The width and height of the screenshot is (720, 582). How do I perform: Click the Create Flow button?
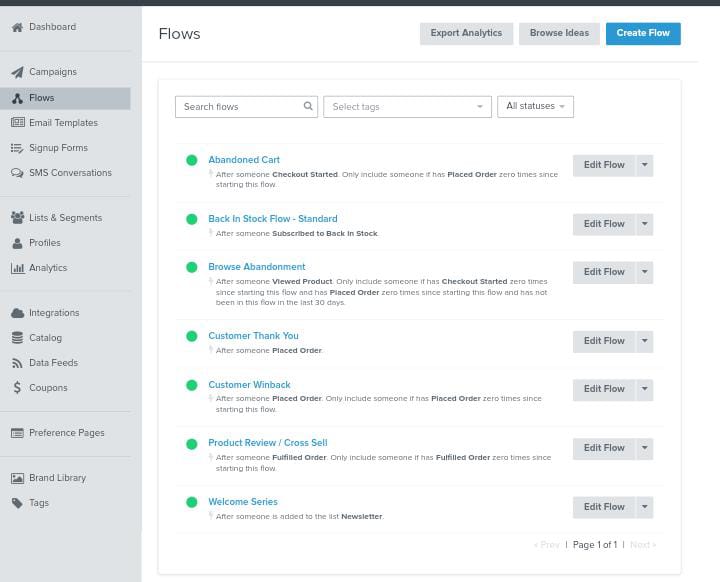coord(643,34)
